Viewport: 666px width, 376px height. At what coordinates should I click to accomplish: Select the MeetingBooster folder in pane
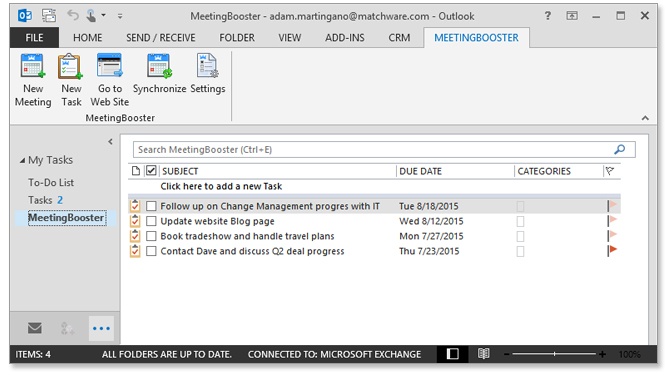(67, 218)
